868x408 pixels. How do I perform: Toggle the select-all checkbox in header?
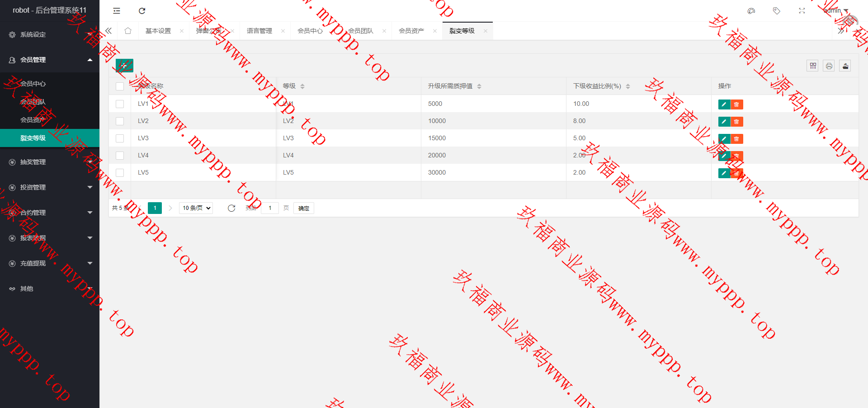point(120,86)
